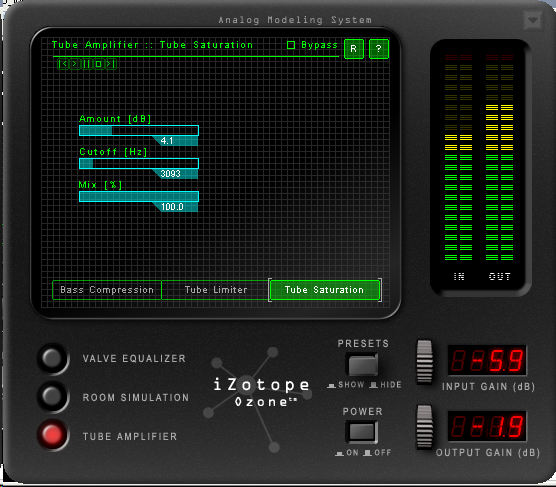Click the Input Gain LED display -5.9
Viewport: 556px width, 487px height.
pos(487,360)
